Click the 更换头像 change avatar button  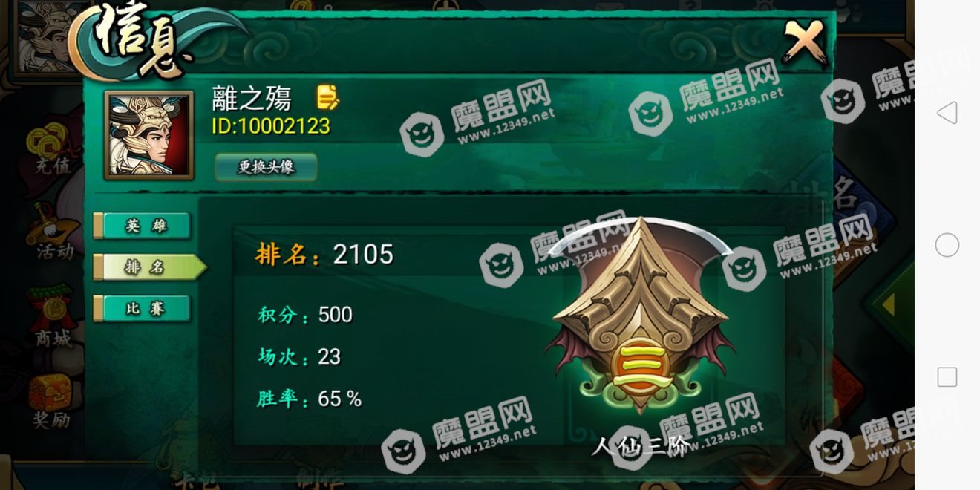pos(266,167)
